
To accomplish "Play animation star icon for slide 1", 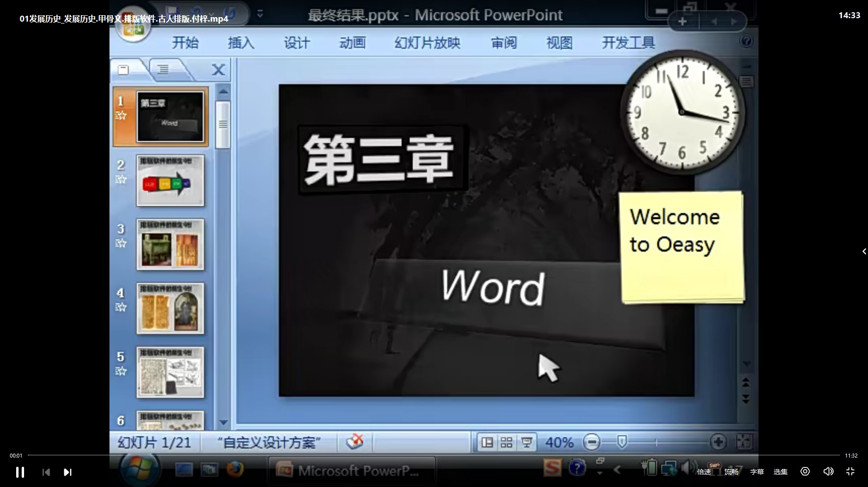I will point(121,115).
